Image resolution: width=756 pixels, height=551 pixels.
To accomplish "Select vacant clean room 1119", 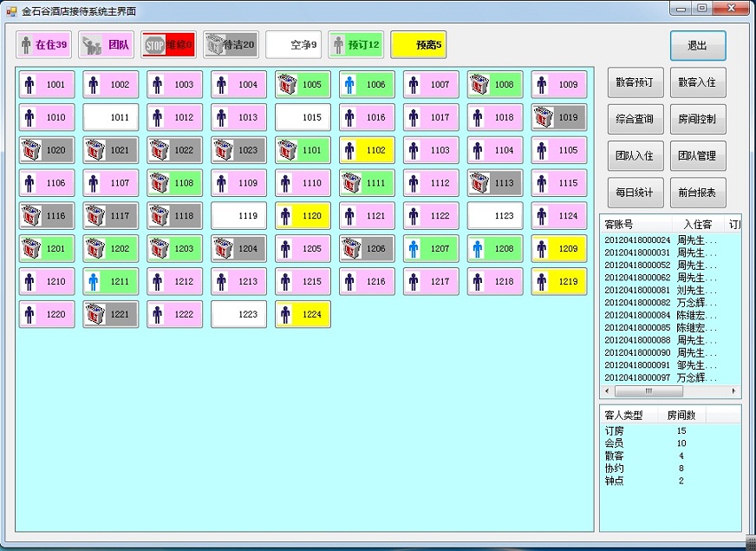I will (238, 216).
